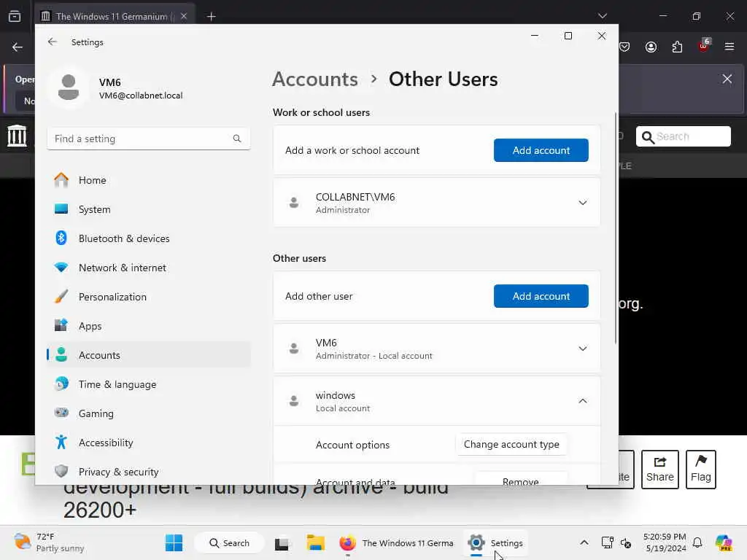Launch Copilot preview from taskbar
The image size is (747, 560).
tap(724, 542)
